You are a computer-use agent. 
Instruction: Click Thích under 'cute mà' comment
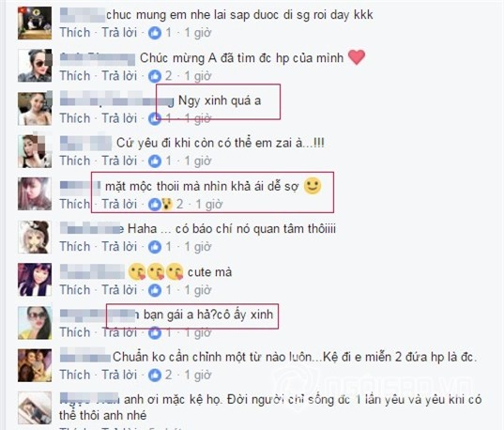coord(75,290)
